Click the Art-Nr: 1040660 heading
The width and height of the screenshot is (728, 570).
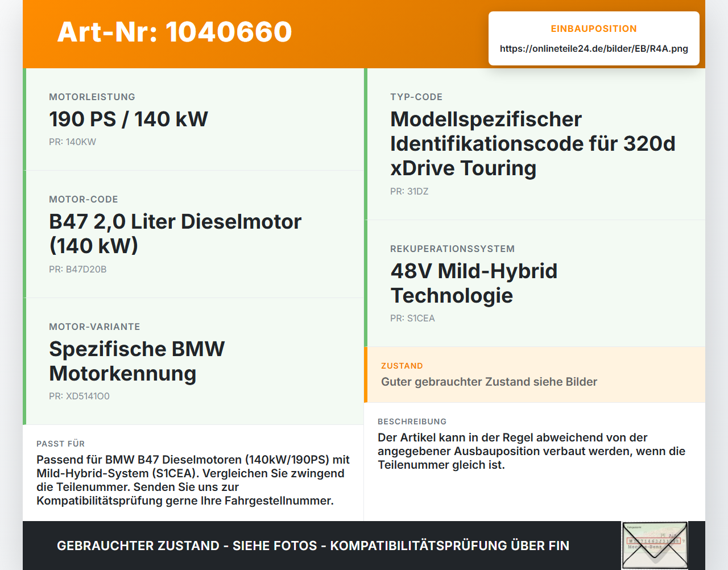pos(175,32)
